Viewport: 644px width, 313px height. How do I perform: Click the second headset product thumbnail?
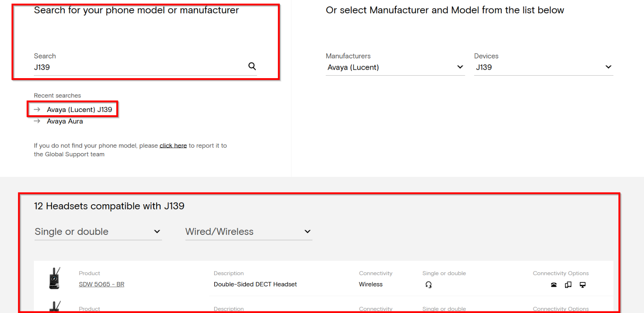[x=54, y=307]
